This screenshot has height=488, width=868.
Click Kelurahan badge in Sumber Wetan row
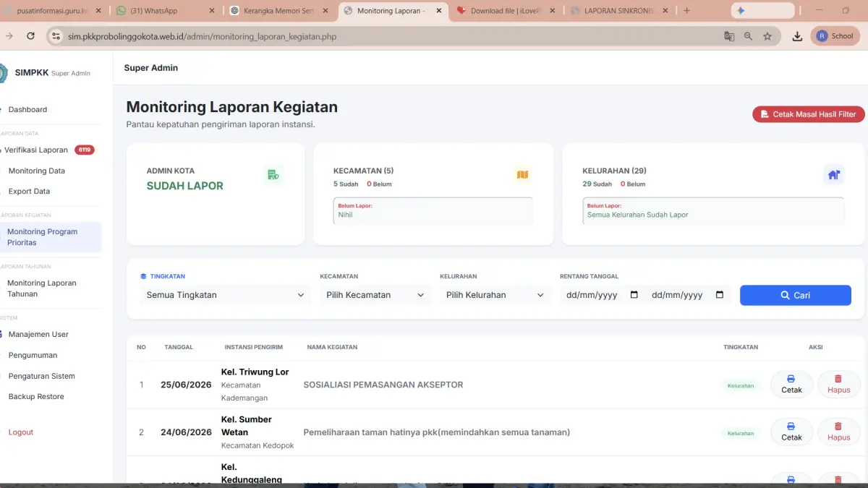pyautogui.click(x=741, y=433)
